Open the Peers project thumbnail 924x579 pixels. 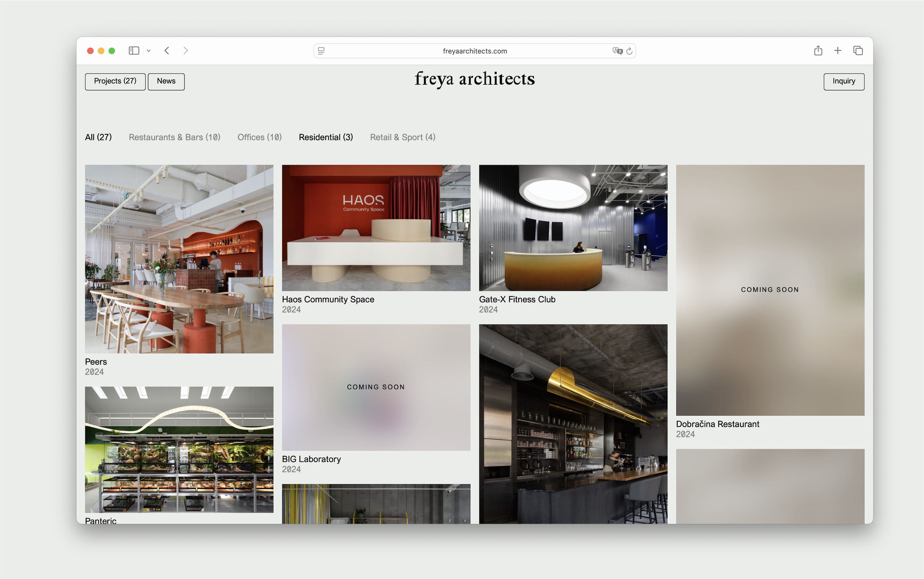(179, 259)
